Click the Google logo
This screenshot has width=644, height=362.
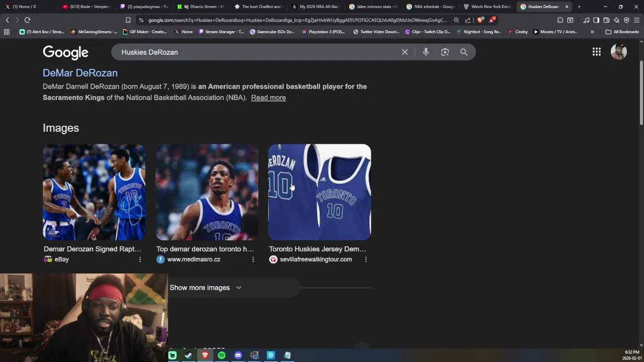pos(65,52)
